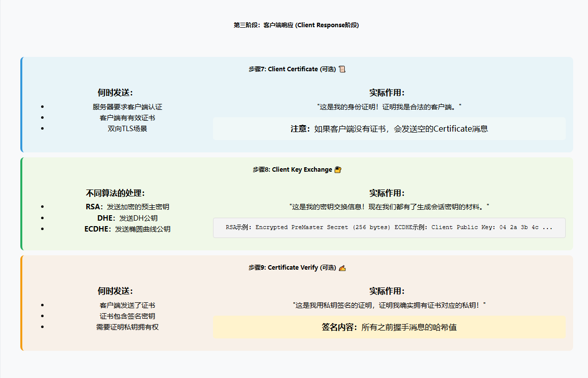Click the scroll emoji beside 步骤7 heading
588x378 pixels.
[342, 69]
